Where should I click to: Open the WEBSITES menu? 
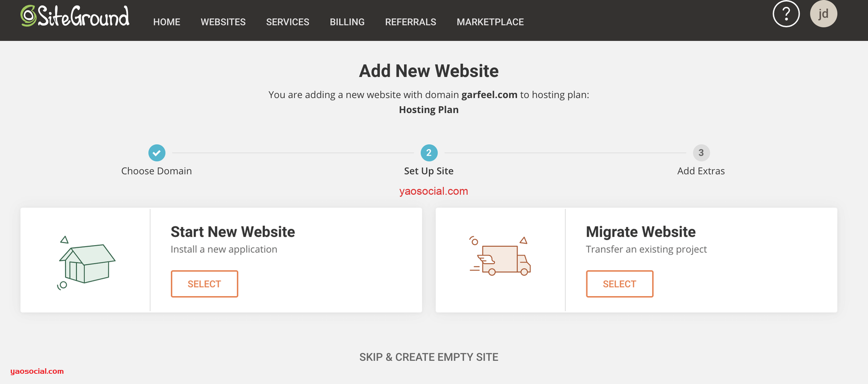click(223, 22)
